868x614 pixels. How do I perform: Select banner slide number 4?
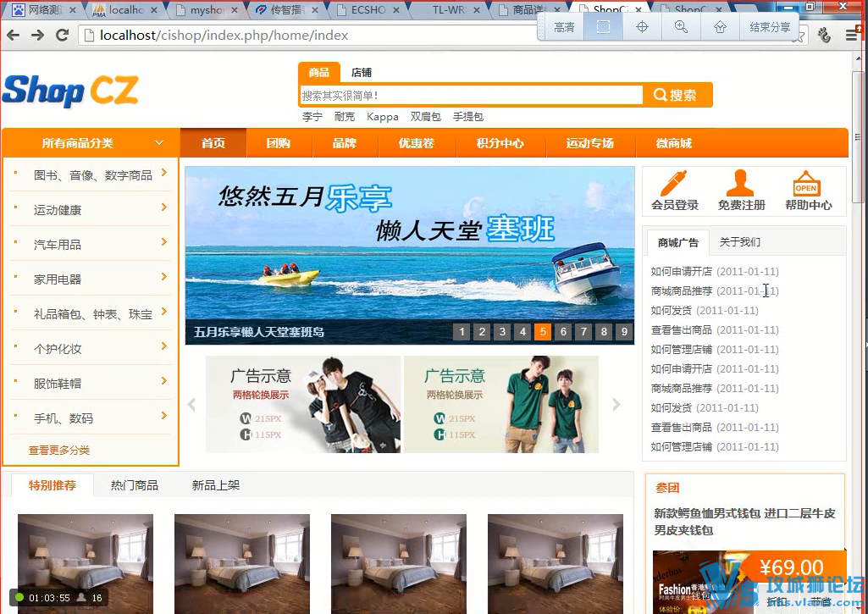[522, 332]
